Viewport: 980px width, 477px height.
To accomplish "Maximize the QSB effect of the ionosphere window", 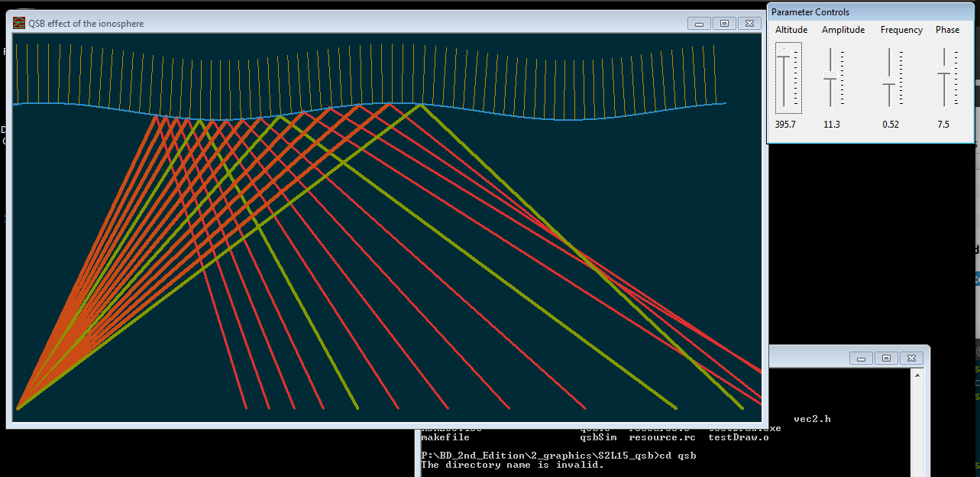I will pos(724,24).
